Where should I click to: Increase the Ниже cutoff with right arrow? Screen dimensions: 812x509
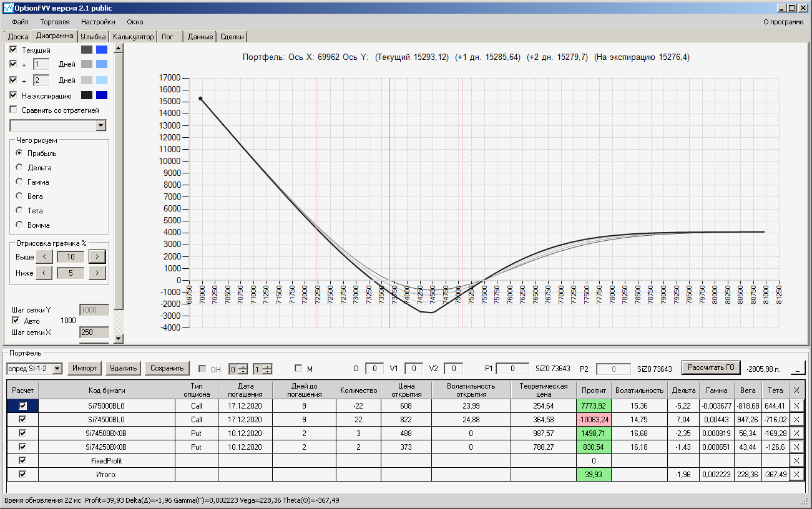[97, 273]
